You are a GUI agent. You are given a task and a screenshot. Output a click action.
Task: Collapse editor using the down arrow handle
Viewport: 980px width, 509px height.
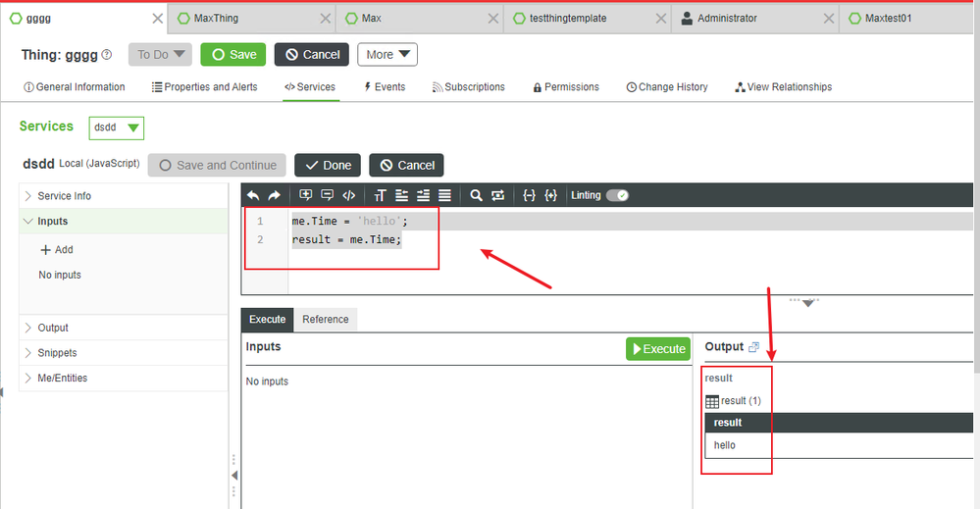(x=807, y=302)
